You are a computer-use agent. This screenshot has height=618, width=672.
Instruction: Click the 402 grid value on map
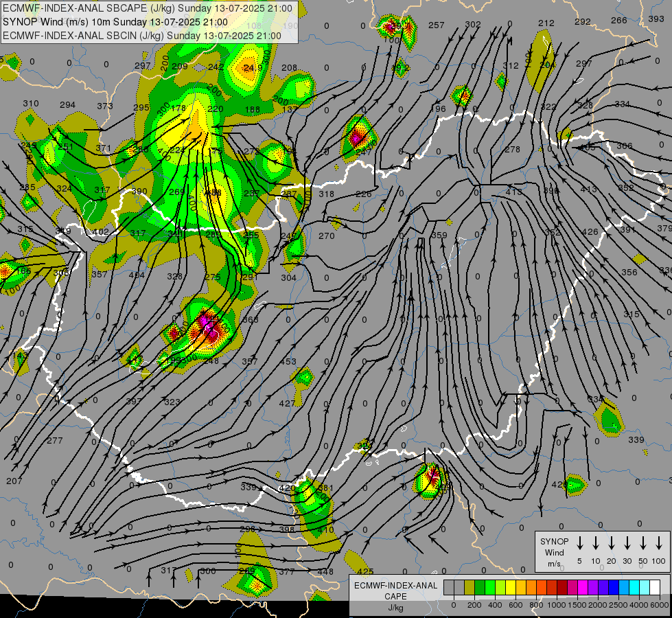point(101,232)
